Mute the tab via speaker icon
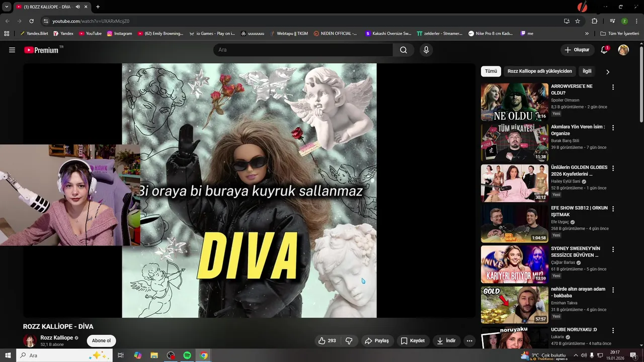This screenshot has height=362, width=644. click(77, 7)
